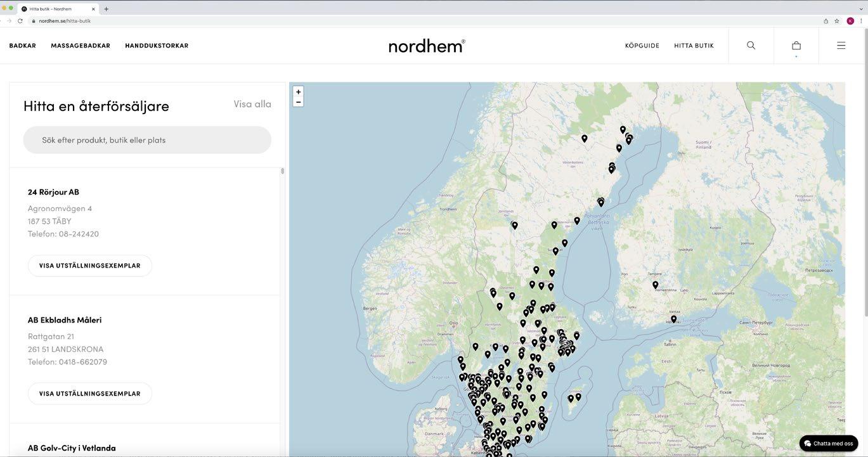Focus the reseller search field

click(x=147, y=140)
